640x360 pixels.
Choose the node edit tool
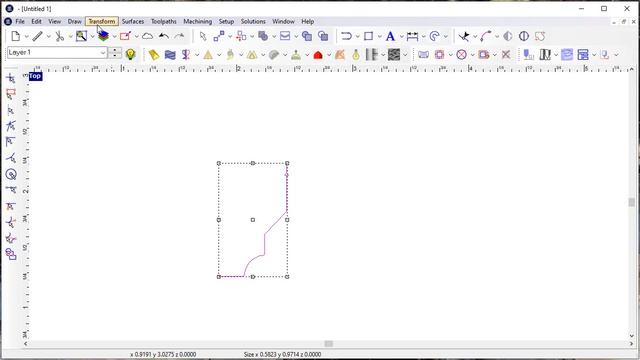(219, 36)
